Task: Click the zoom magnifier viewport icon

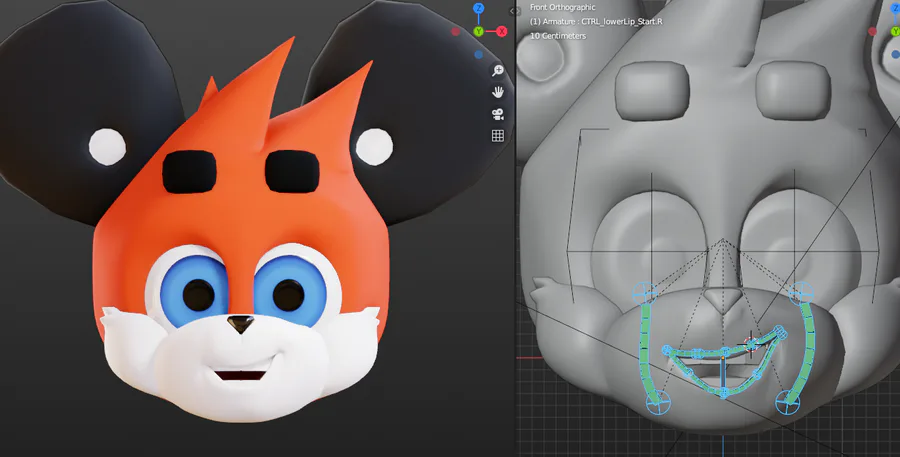Action: click(x=498, y=71)
